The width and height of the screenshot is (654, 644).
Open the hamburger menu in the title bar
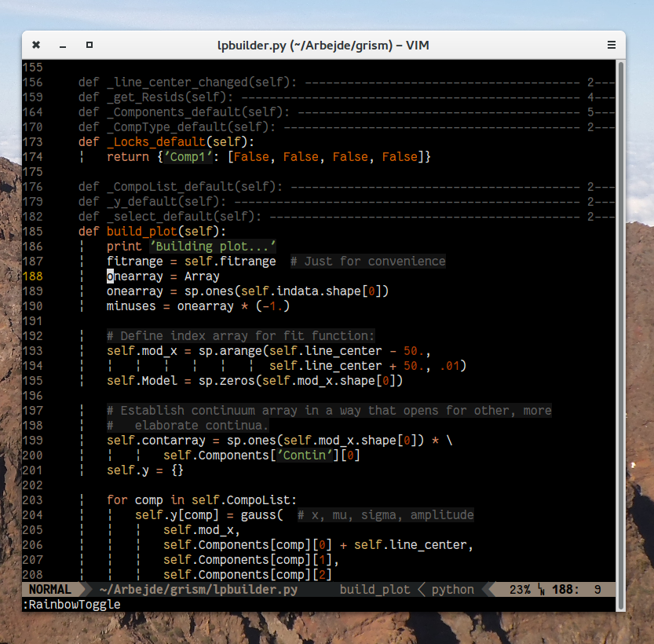(x=611, y=45)
